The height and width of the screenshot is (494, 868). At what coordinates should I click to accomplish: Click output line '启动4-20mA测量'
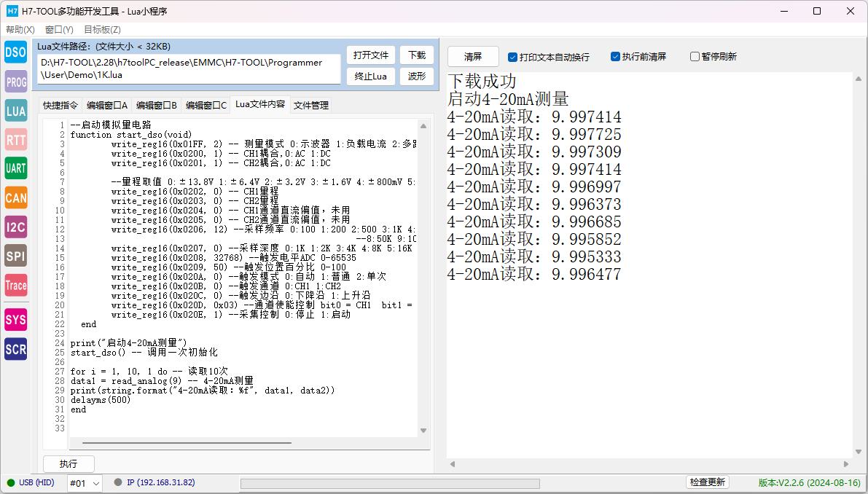coord(508,100)
